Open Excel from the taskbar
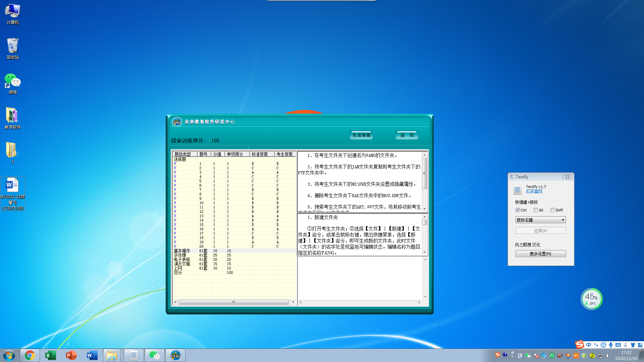Viewport: 644px width, 362px height. tap(51, 355)
